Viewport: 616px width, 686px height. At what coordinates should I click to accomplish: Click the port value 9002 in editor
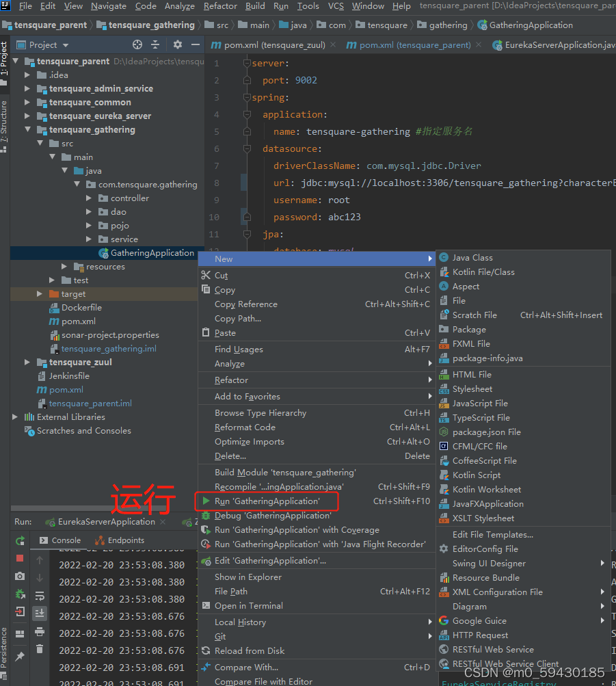[x=306, y=81]
